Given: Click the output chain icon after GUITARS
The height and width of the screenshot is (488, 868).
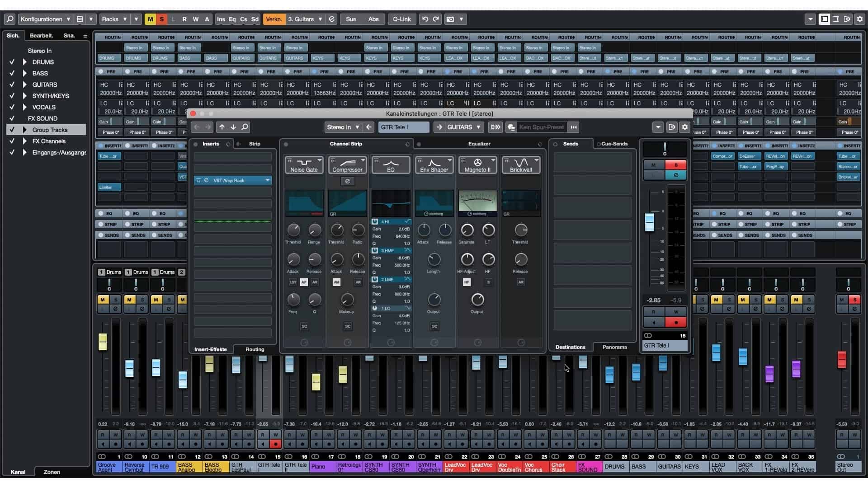Looking at the screenshot, I should coord(495,127).
